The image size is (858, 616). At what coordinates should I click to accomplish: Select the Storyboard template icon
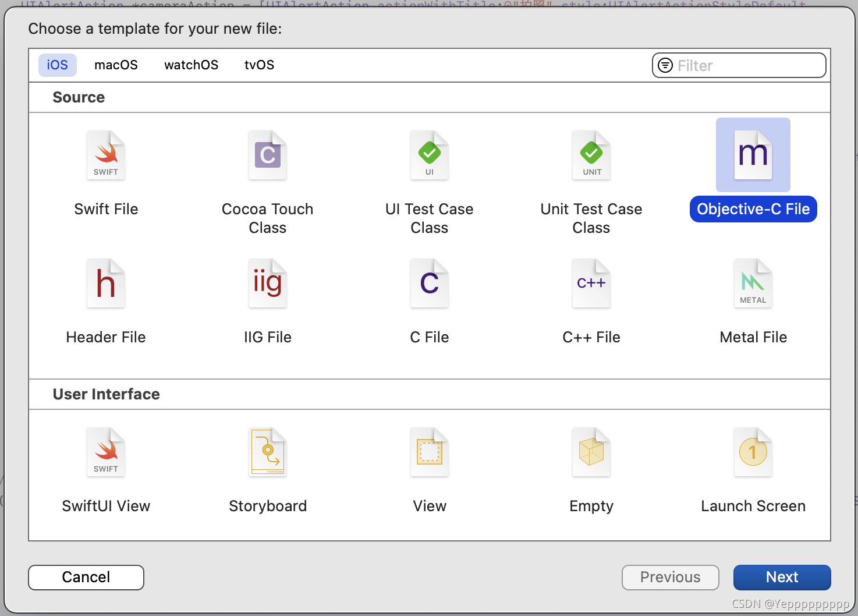click(268, 452)
